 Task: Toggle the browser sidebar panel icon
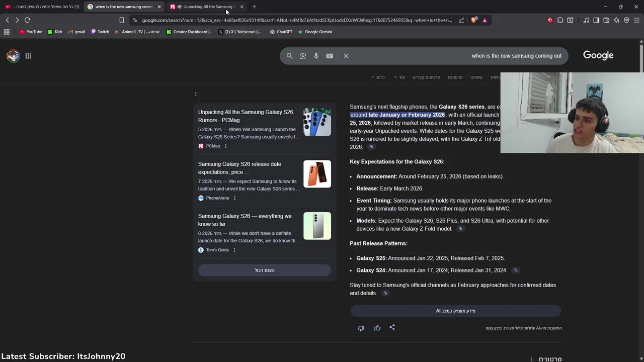[x=596, y=20]
